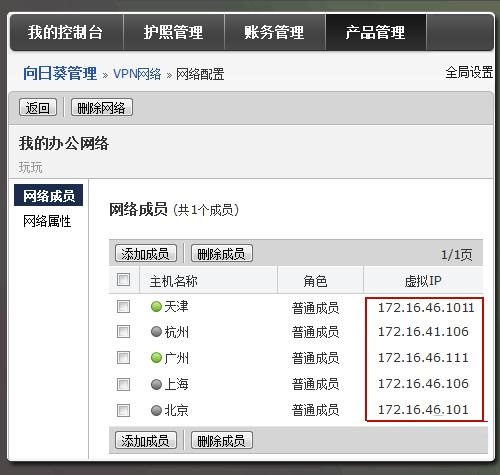The image size is (500, 475).
Task: Click the gray status icon beside 杭州
Action: (156, 332)
